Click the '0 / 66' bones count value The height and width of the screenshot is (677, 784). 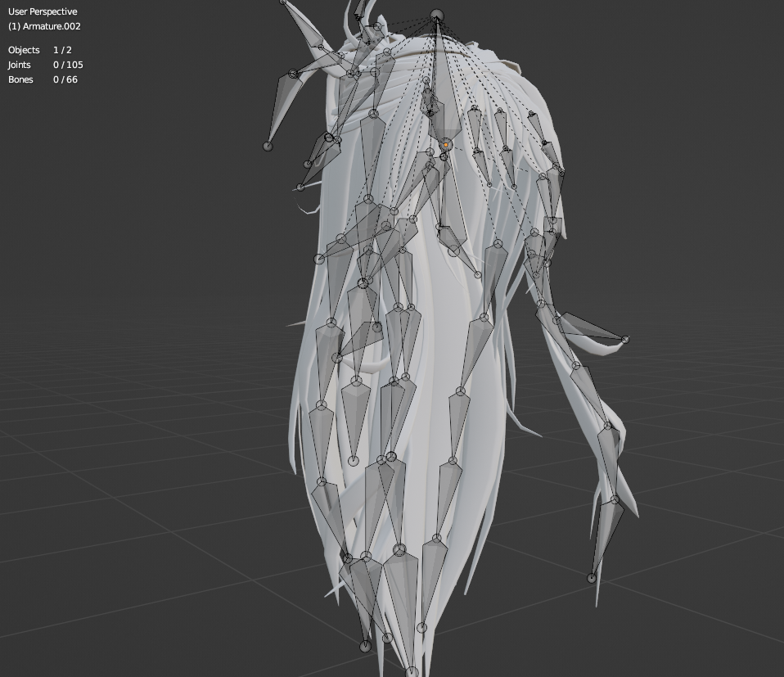click(65, 79)
